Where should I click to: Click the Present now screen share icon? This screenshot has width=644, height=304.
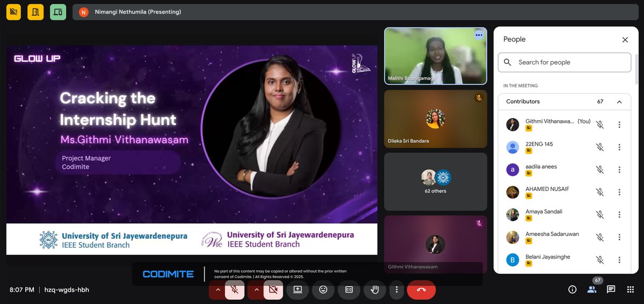tap(297, 290)
